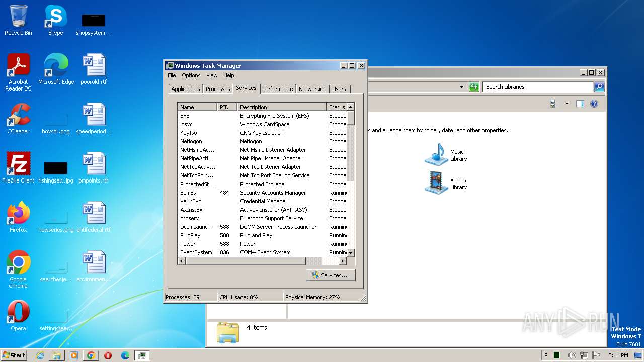Sort services by PID column

(227, 107)
